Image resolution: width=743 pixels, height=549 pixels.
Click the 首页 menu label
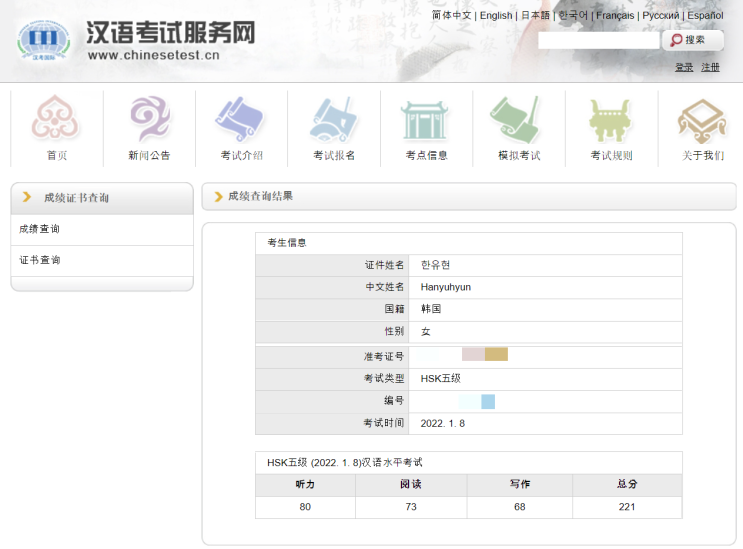57,155
